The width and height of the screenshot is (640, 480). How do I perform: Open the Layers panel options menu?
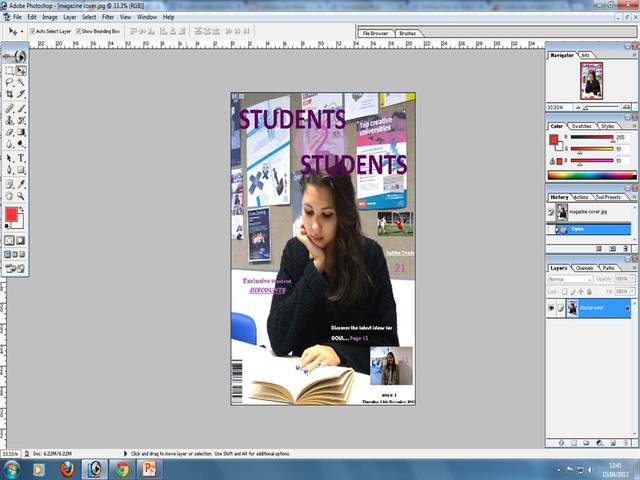pos(635,268)
